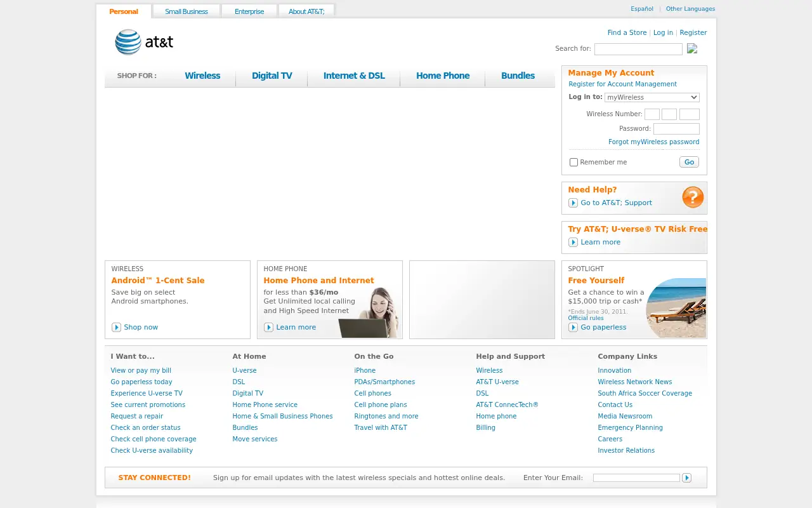
Task: Click the Register link at top
Action: (x=693, y=33)
